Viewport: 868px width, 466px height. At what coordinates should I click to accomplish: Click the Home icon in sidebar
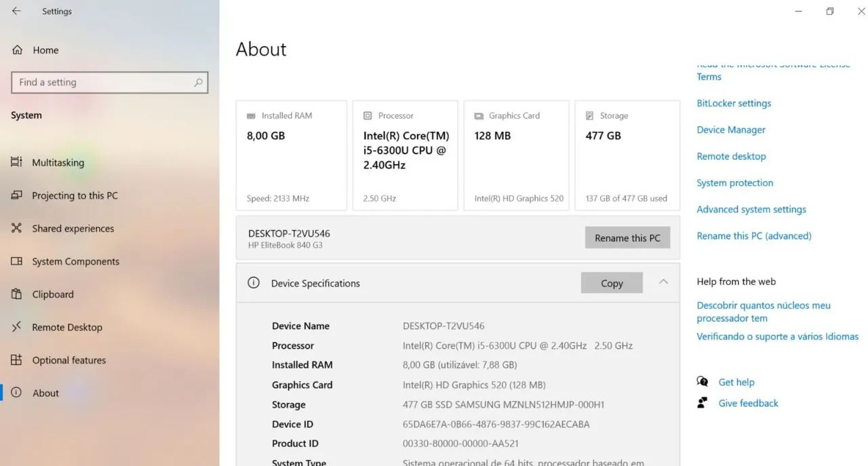point(17,50)
